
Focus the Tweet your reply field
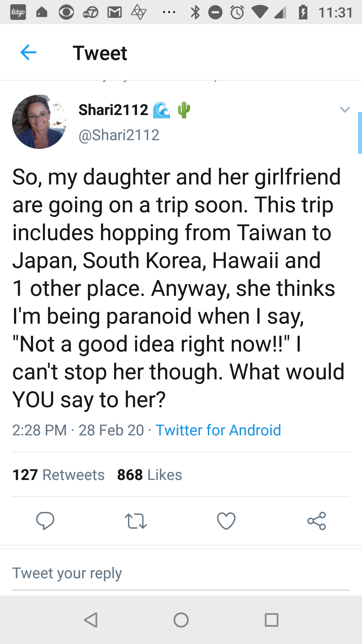(x=181, y=573)
